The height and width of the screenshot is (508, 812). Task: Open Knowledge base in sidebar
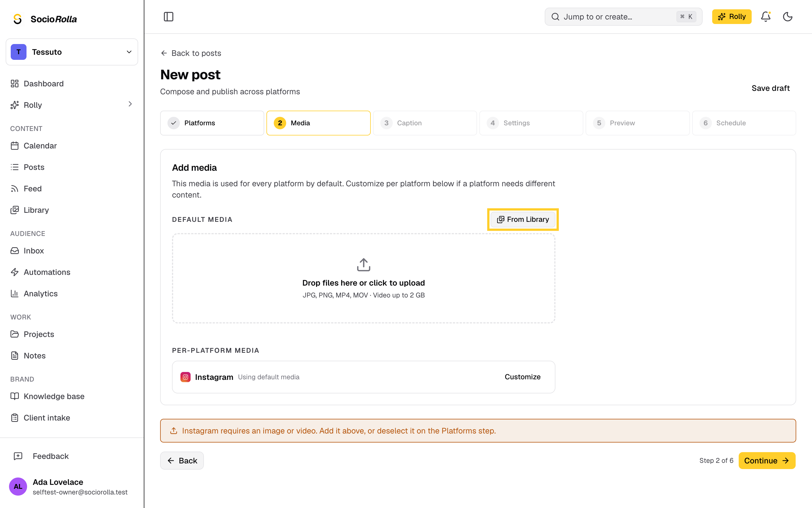[72, 396]
